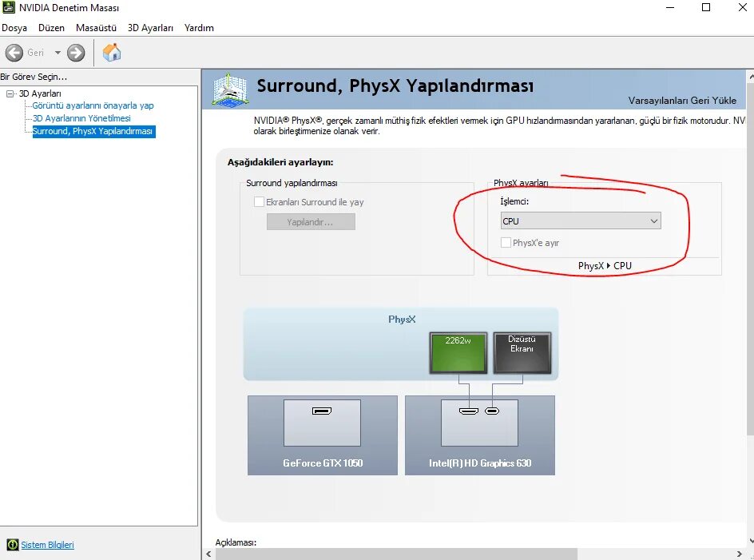Viewport: 754px width, 560px height.
Task: Click the Back (Geri) arrow icon
Action: 14,53
